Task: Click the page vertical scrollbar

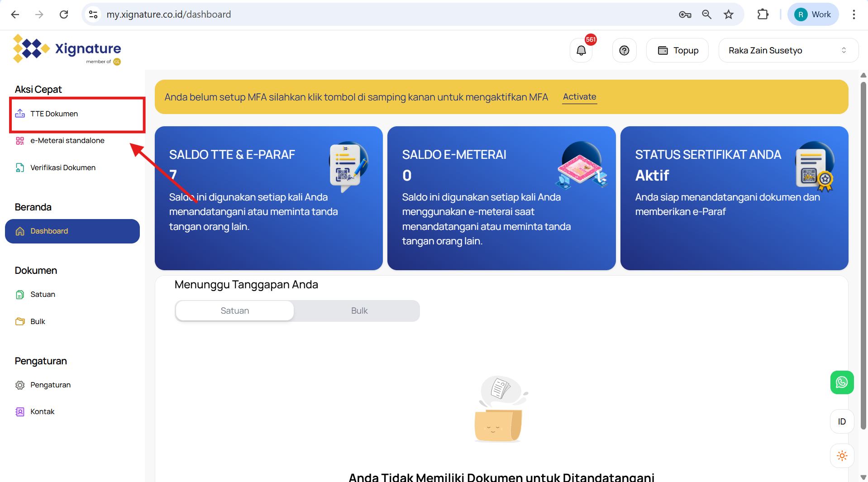Action: point(863,253)
